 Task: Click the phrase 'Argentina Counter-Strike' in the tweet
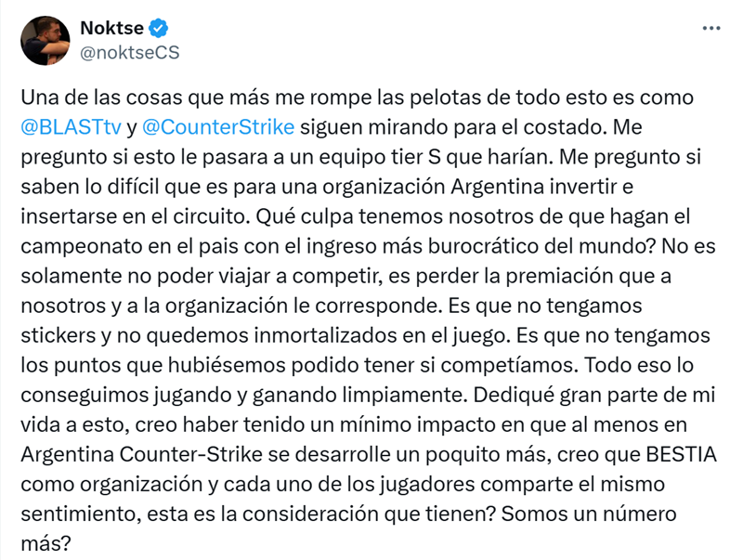(142, 454)
